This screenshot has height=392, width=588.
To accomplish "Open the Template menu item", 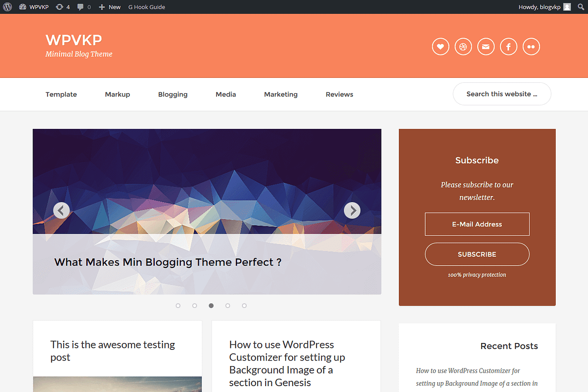I will pyautogui.click(x=61, y=94).
